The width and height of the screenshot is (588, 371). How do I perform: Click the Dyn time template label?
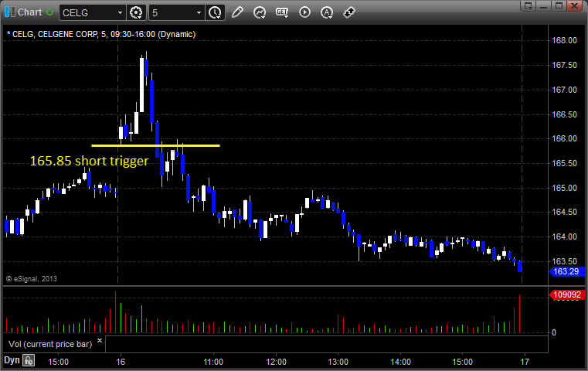pos(12,360)
